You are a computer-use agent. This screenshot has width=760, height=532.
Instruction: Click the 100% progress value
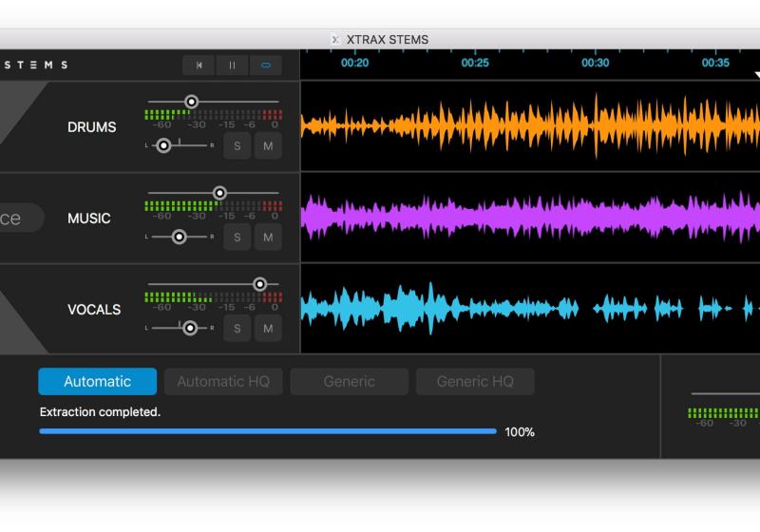[x=520, y=431]
